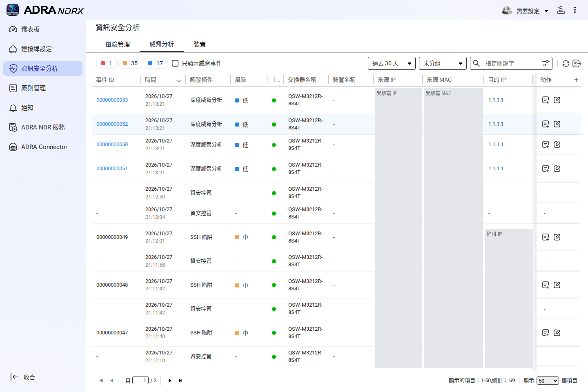
Task: Go to the next page of results
Action: pyautogui.click(x=170, y=381)
